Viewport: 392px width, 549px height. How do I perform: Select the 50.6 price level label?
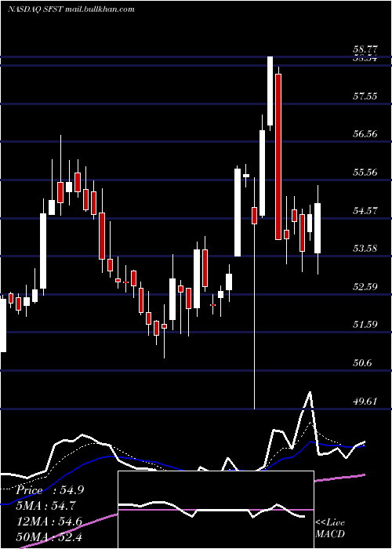(362, 363)
